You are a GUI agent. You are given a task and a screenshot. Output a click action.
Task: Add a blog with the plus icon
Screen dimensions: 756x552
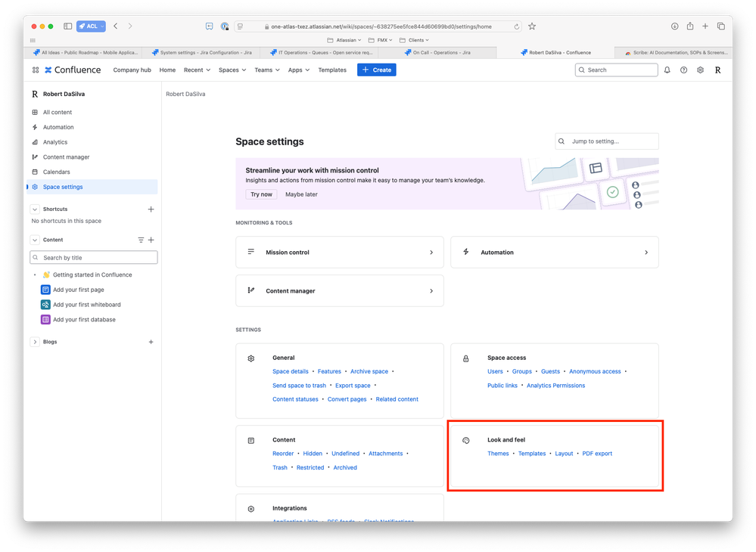tap(151, 342)
